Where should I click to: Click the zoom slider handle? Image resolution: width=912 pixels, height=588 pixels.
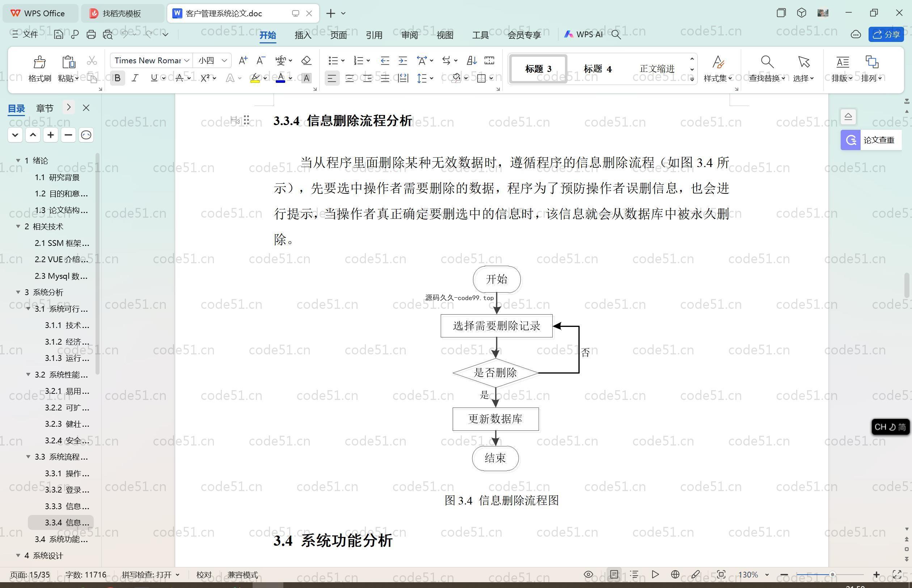(832, 574)
